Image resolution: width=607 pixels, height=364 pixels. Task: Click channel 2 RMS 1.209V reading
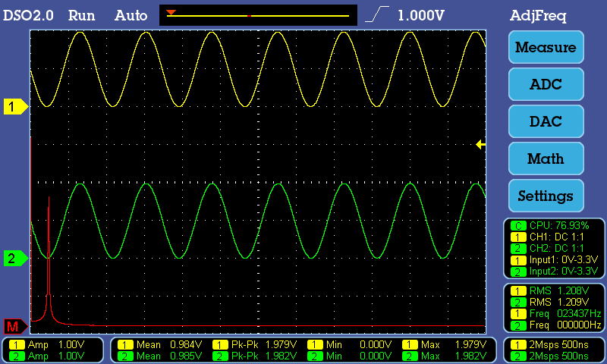(x=559, y=302)
